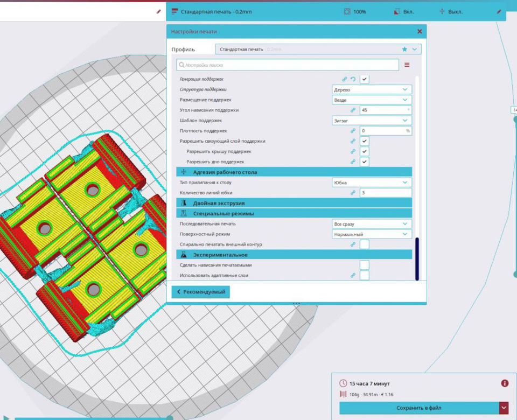Collapse the Экспериментальное section

click(294, 255)
